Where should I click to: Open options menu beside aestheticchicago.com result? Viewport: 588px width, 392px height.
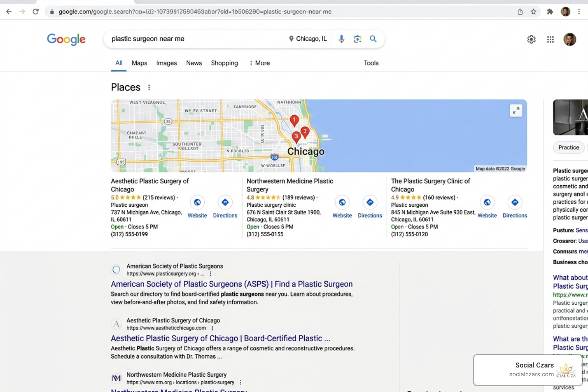point(212,328)
